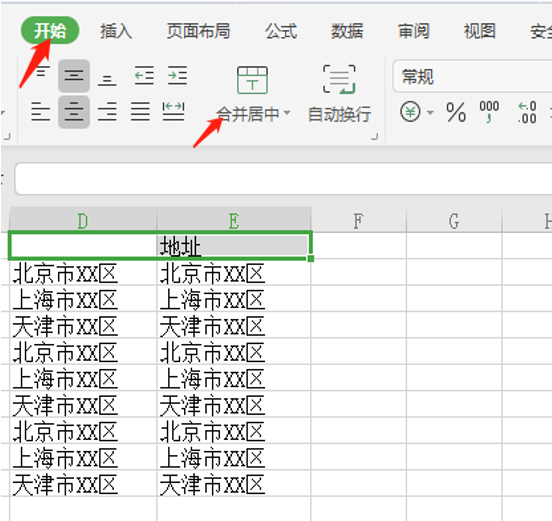This screenshot has width=552, height=521.
Task: Click the bottom align icon
Action: pyautogui.click(x=107, y=79)
